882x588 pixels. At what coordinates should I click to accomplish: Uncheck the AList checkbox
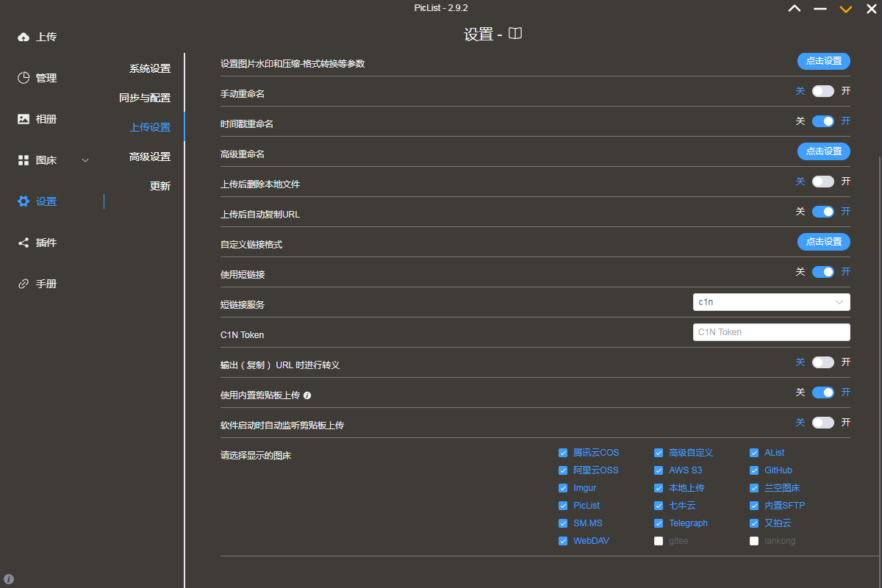(x=754, y=453)
